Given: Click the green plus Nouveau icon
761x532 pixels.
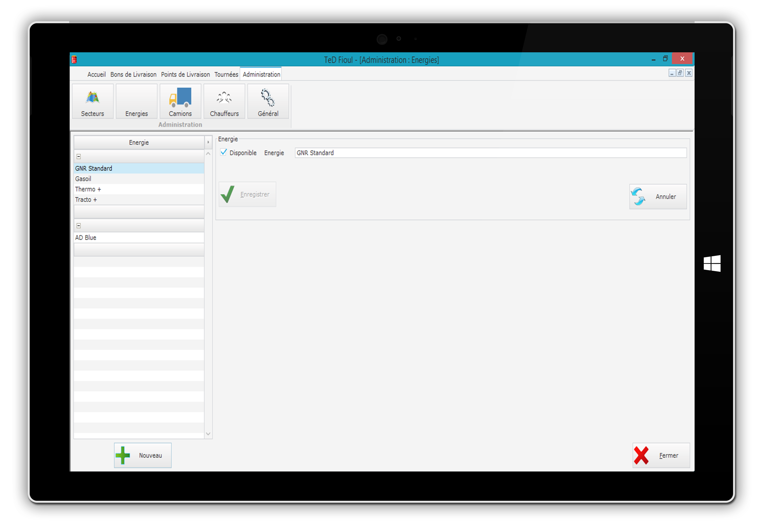Looking at the screenshot, I should click(123, 455).
